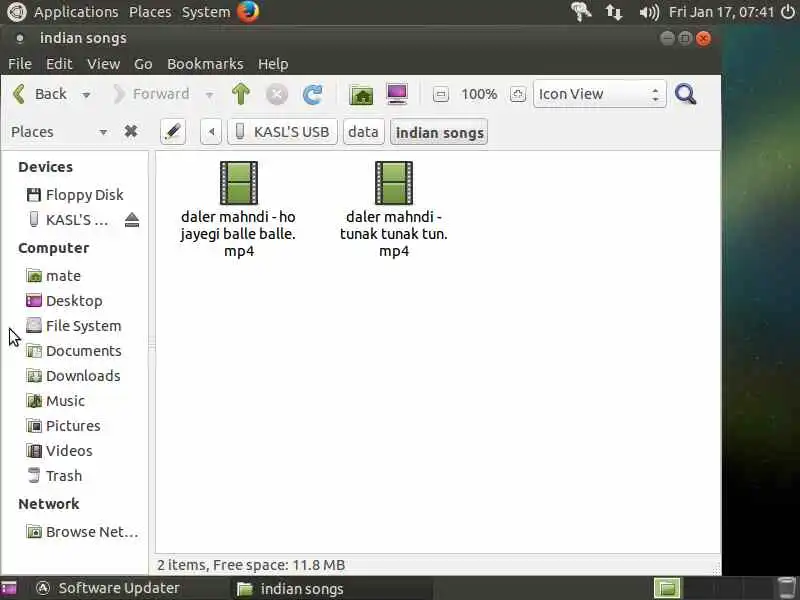Image resolution: width=800 pixels, height=600 pixels.
Task: Open Downloads in sidebar
Action: point(73,376)
